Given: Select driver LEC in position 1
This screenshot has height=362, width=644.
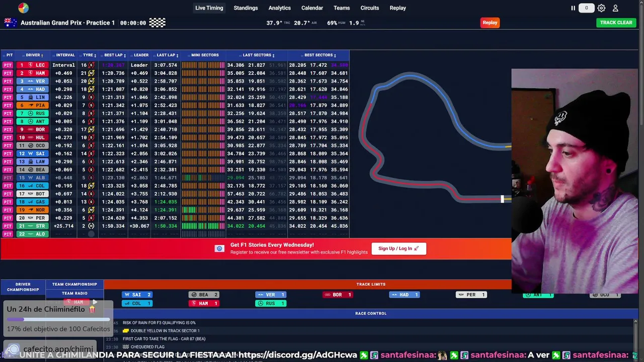Looking at the screenshot, I should (32, 65).
